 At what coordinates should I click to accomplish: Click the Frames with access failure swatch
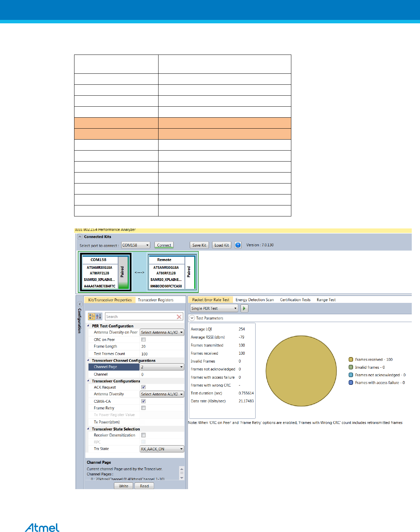(x=351, y=382)
